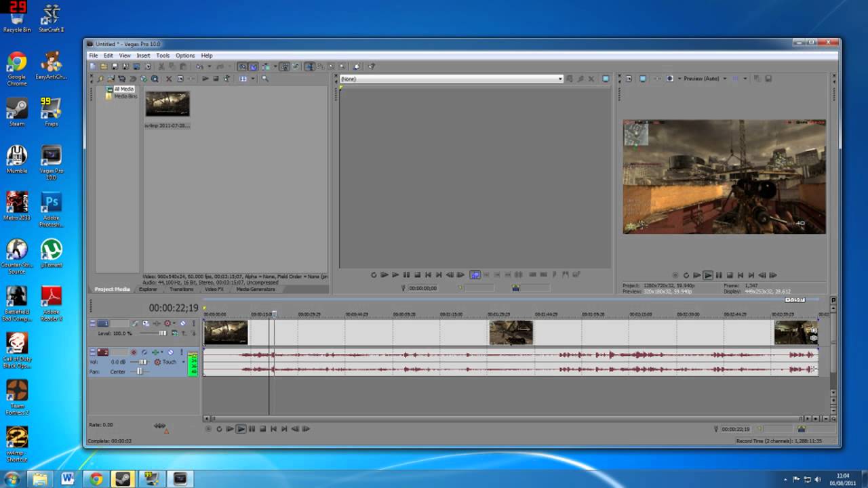The image size is (868, 488).
Task: Adjust the audio track Pan slider
Action: pyautogui.click(x=140, y=372)
